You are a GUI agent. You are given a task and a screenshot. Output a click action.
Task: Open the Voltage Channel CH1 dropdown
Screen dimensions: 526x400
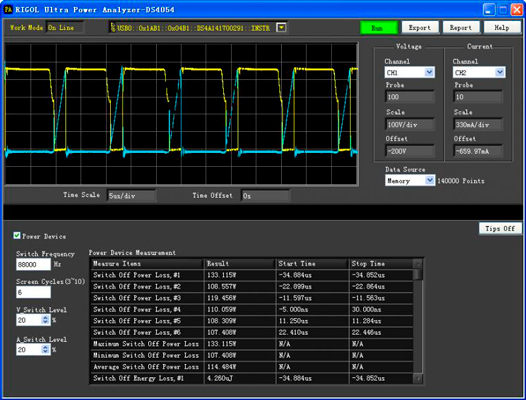click(x=429, y=72)
